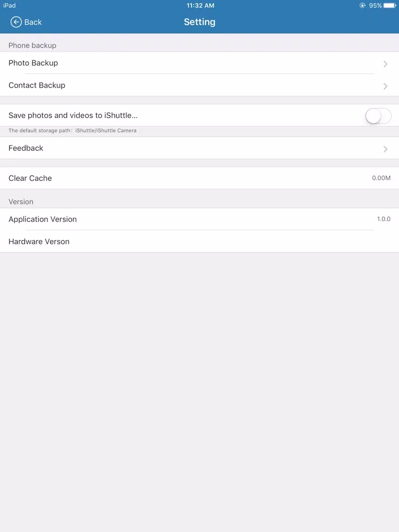
Task: Tap the Hardware Verson row
Action: tap(199, 242)
